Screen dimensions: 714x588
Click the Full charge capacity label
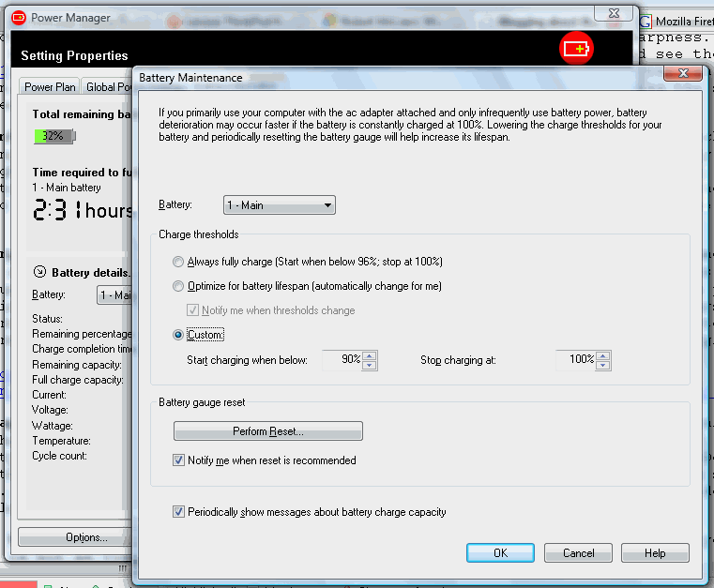(x=78, y=380)
